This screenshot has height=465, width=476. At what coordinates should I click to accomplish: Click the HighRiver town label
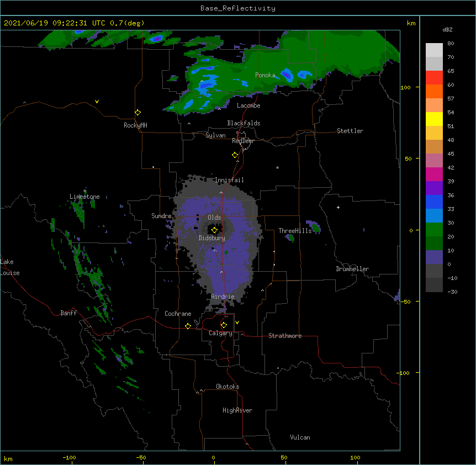pyautogui.click(x=237, y=410)
